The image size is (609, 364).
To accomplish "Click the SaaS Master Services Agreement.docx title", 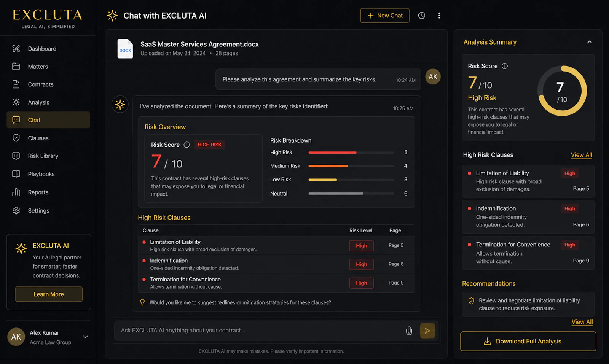I will (x=199, y=44).
